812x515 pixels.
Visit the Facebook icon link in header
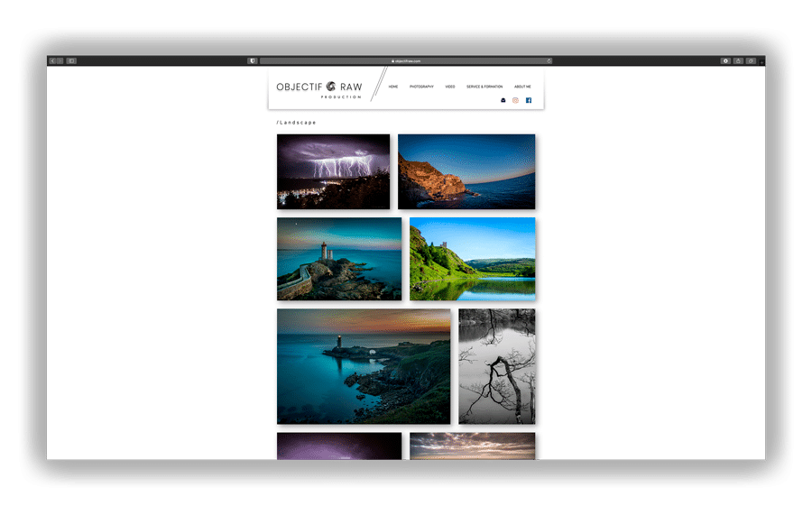point(529,100)
